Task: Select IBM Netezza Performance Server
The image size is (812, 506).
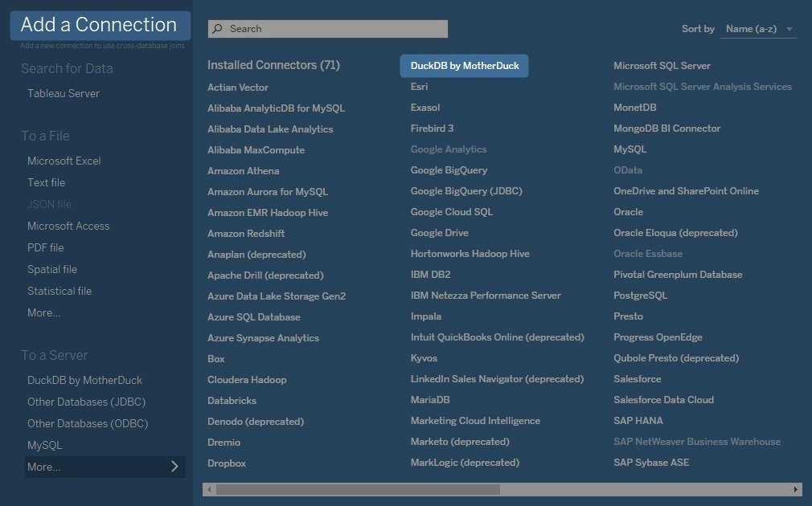Action: click(486, 296)
